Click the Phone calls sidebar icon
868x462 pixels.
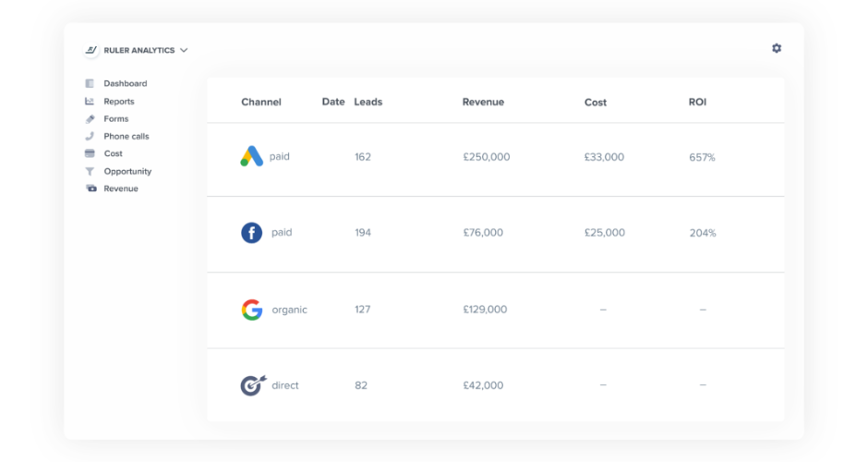pyautogui.click(x=90, y=136)
